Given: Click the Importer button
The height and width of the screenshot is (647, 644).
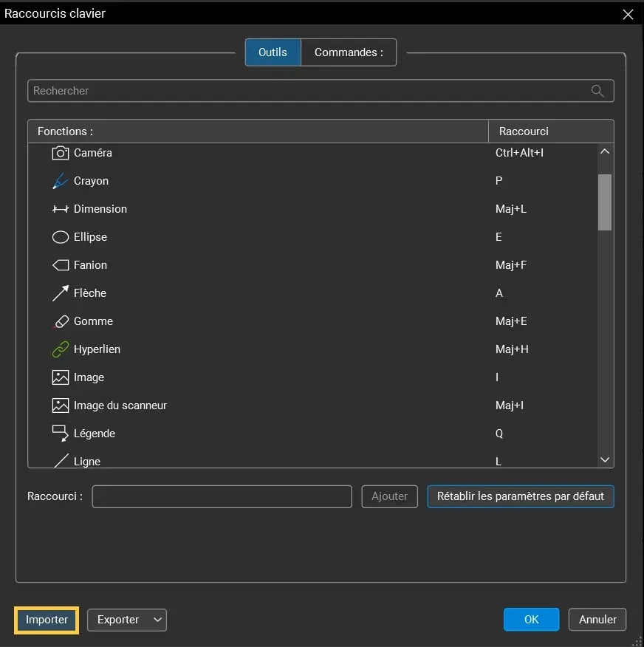Looking at the screenshot, I should coord(46,620).
